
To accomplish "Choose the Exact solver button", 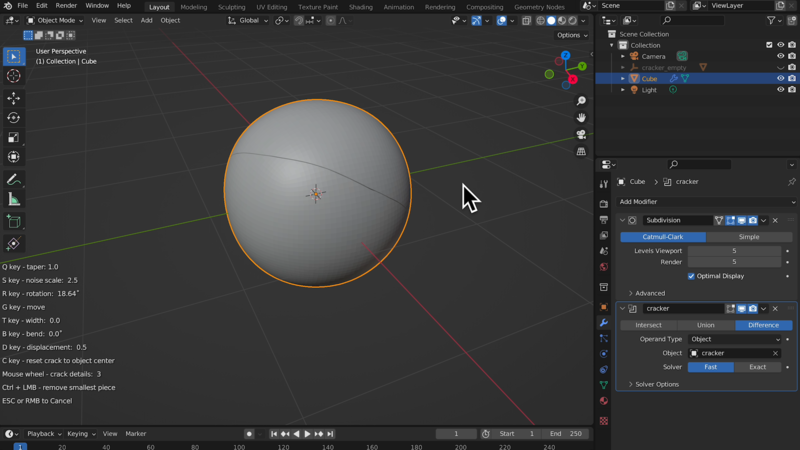I will tap(757, 367).
